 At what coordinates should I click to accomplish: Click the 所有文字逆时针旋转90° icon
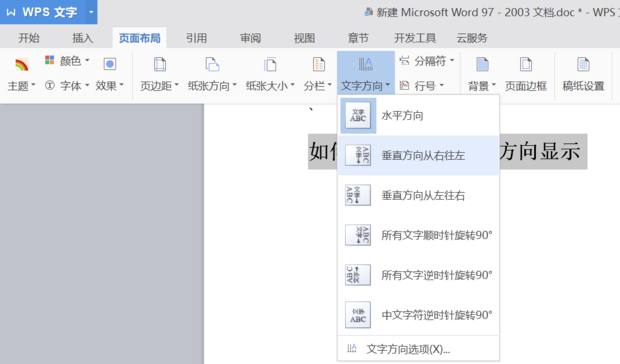point(358,275)
